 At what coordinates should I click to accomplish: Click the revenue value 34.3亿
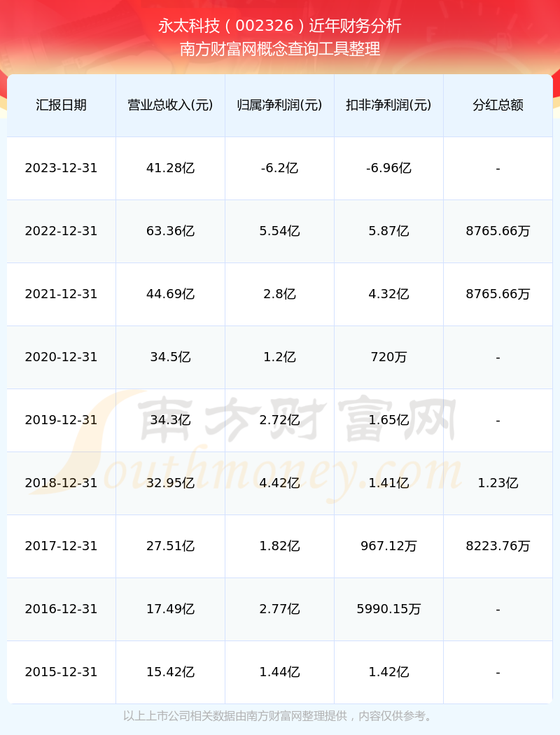171,420
